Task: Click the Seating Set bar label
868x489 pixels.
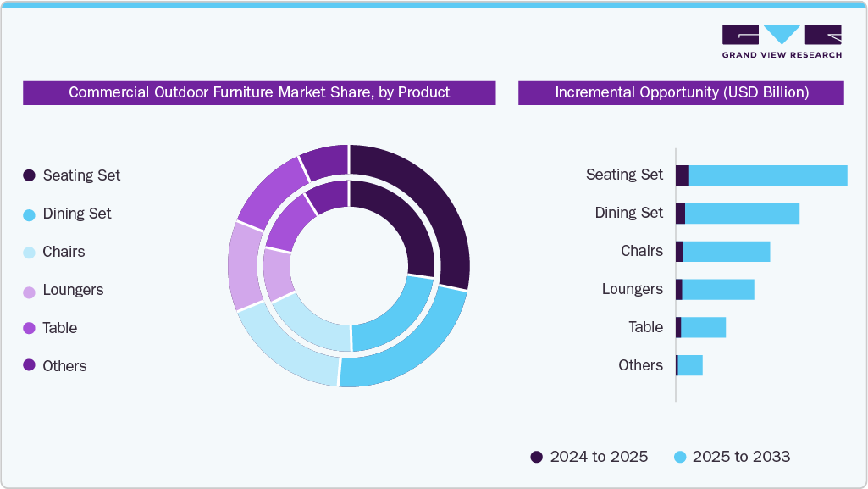Action: [x=625, y=175]
